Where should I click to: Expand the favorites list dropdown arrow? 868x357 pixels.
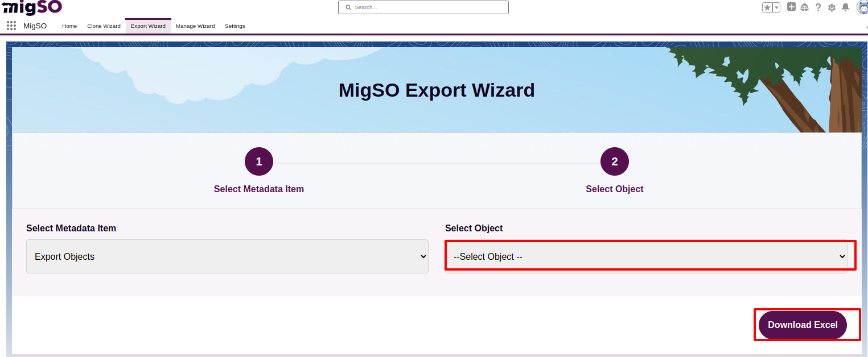coord(776,7)
